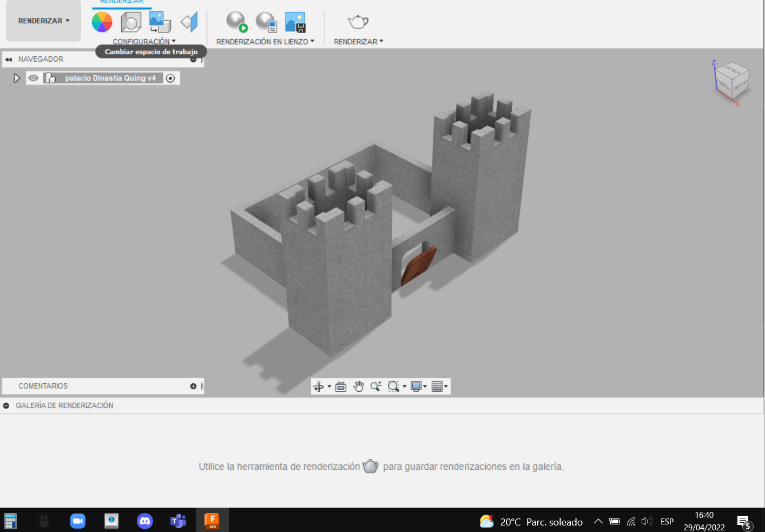Viewport: 765px width, 532px height.
Task: Open the Appearance color wheel tool
Action: click(102, 22)
